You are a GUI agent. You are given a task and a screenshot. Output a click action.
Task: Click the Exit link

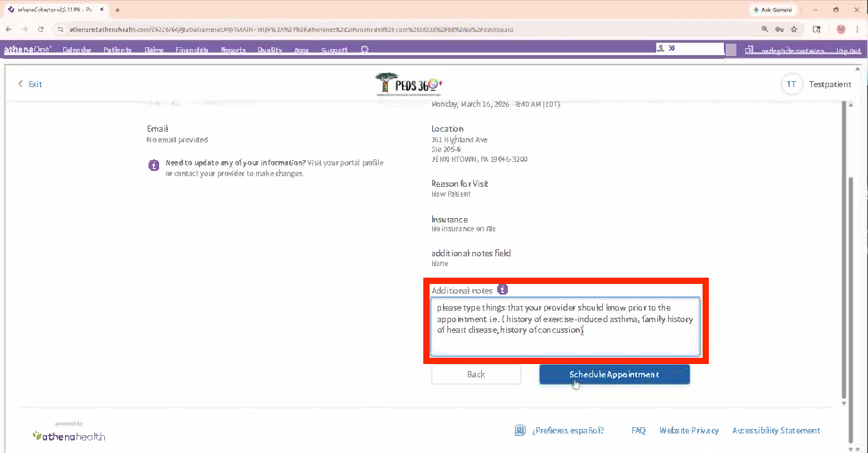30,85
